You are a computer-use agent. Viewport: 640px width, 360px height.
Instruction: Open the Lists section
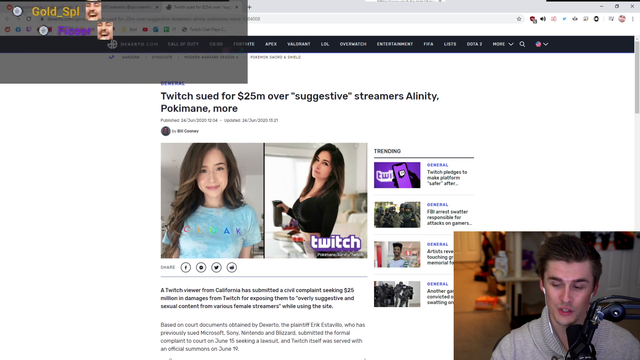click(x=450, y=44)
